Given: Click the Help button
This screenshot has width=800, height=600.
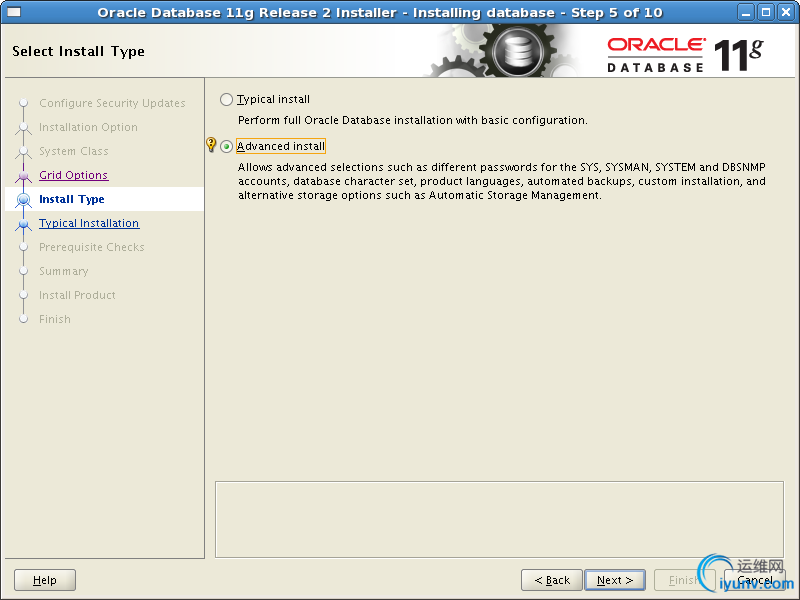Looking at the screenshot, I should coord(45,580).
